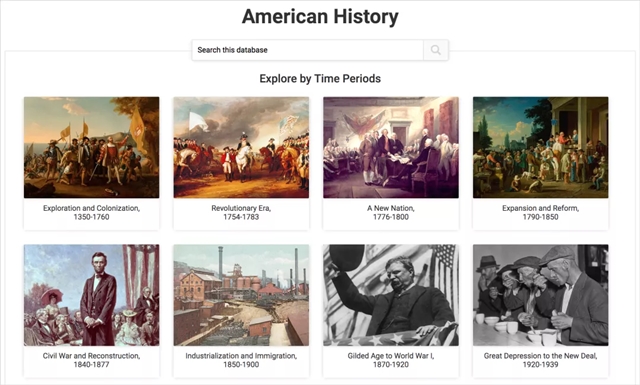Focus the Search this database field
Viewport: 640px width, 385px height.
tap(308, 50)
